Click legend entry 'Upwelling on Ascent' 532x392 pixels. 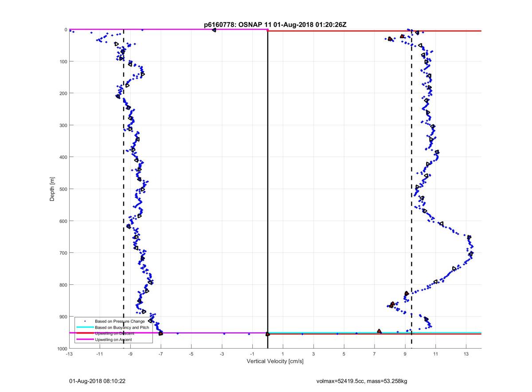[x=113, y=339]
